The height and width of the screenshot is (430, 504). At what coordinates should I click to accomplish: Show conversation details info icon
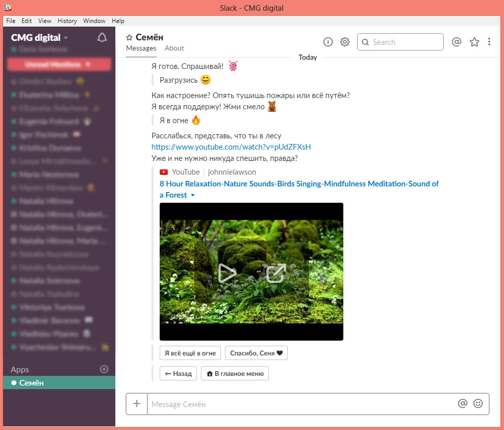328,42
